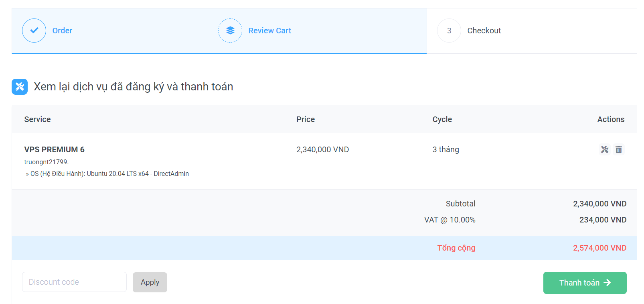Apply the discount code
This screenshot has height=304, width=644.
(x=150, y=282)
